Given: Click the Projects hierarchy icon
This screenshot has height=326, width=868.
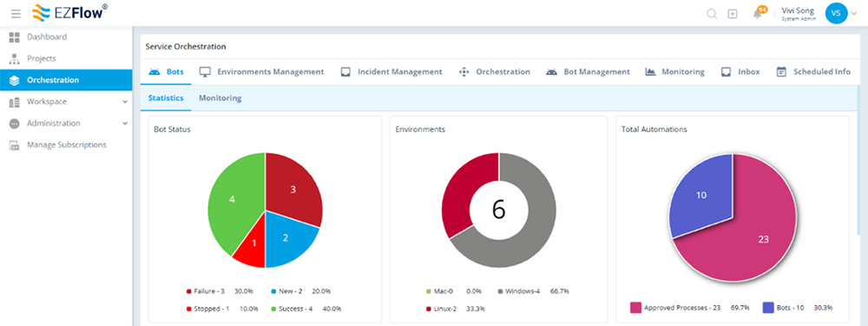Looking at the screenshot, I should click(x=15, y=59).
